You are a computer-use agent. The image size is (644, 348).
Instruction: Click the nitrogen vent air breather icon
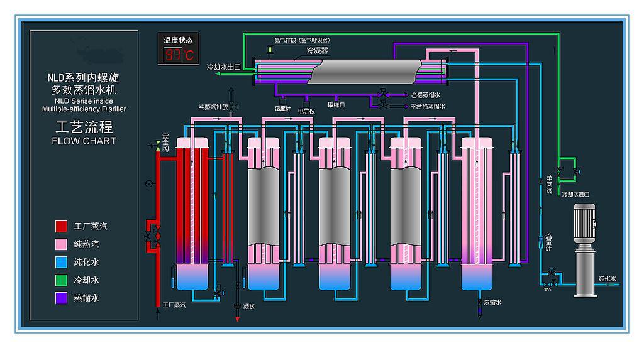tap(270, 49)
